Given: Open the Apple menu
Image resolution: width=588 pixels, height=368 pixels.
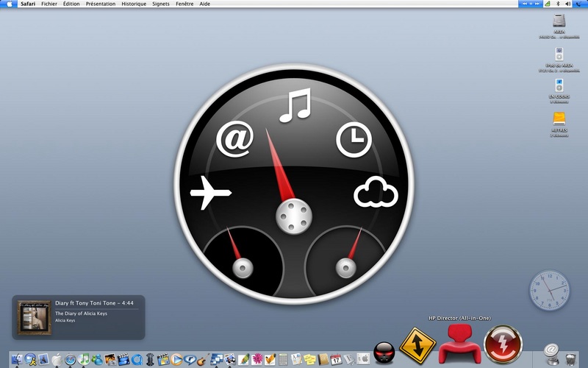Looking at the screenshot, I should 10,4.
